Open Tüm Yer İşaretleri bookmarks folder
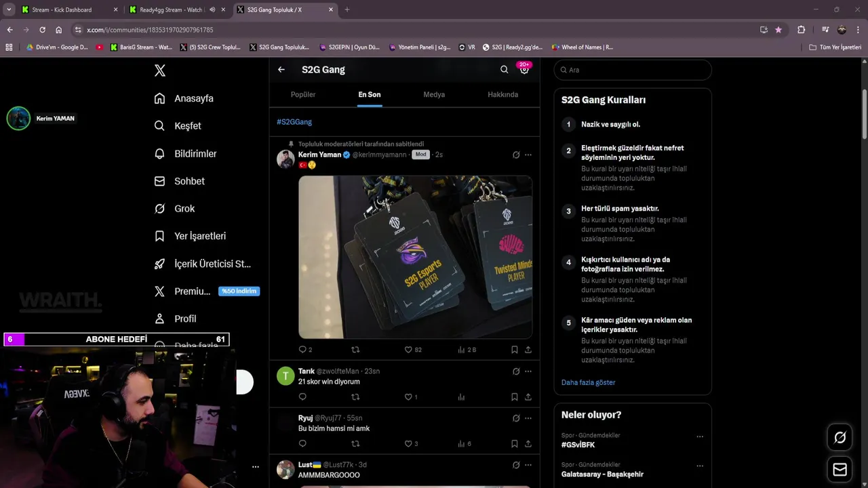Screen dimensions: 868x488 point(835,47)
